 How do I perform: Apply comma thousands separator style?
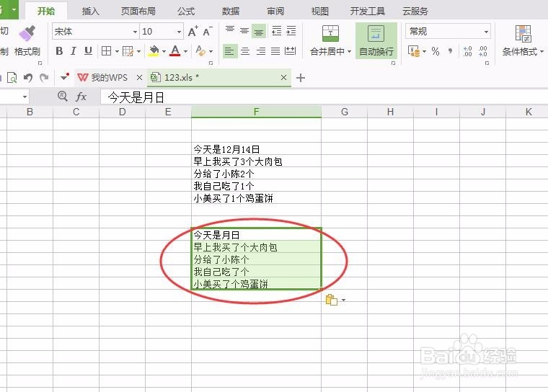[451, 51]
